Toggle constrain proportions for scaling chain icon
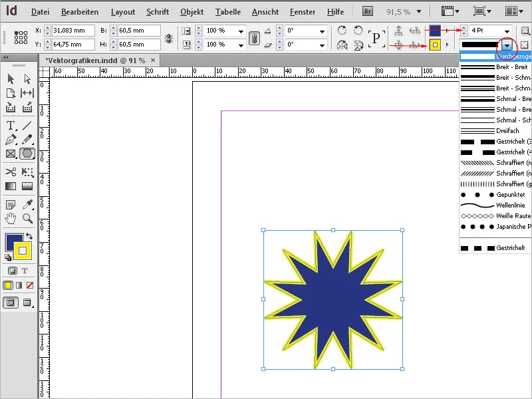The image size is (532, 399). 254,38
